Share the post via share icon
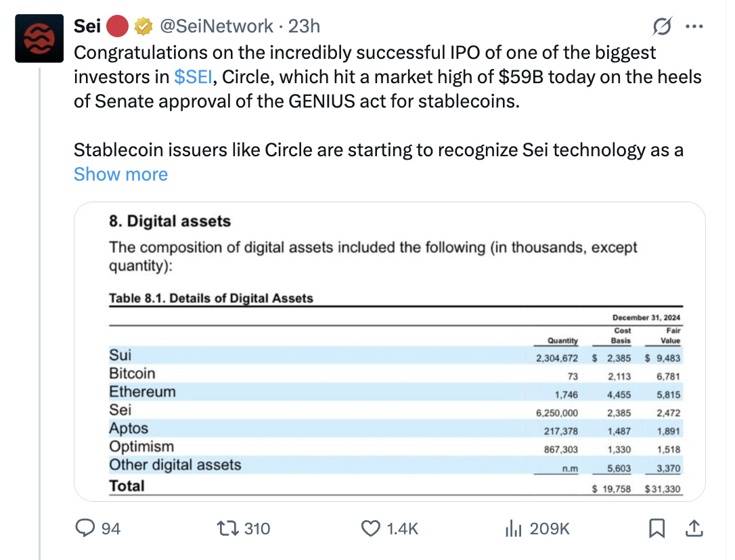735x560 pixels. pos(694,528)
